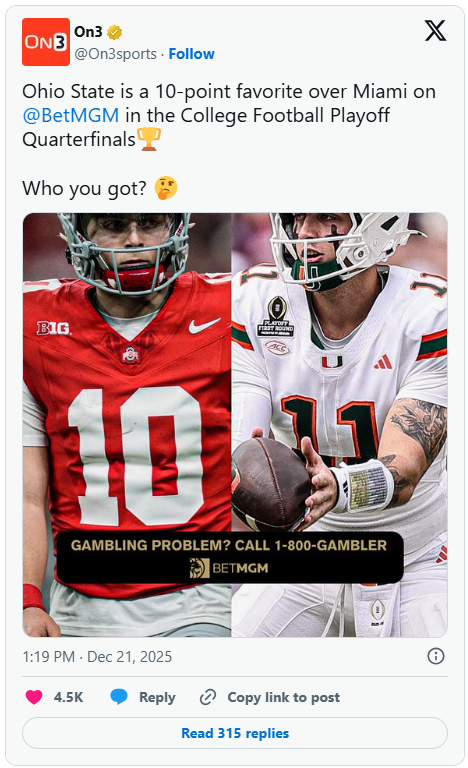Screen dimensions: 468x768
Task: Open the Ohio State player photo
Action: [x=127, y=425]
